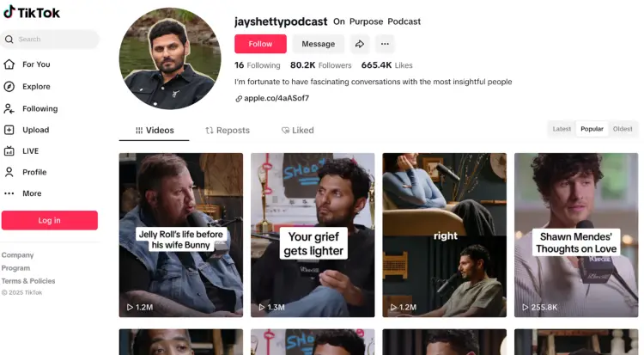Open Terms & Policies link

click(28, 281)
